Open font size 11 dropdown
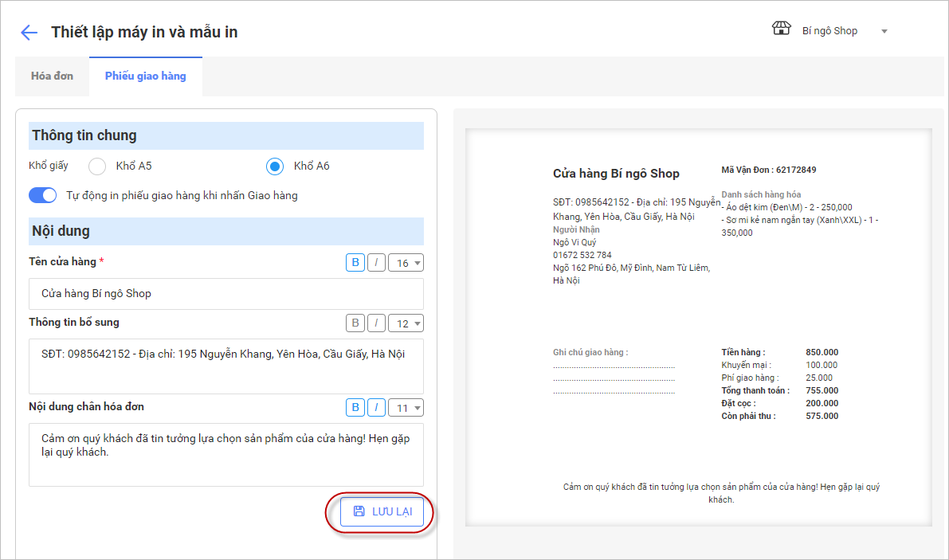The width and height of the screenshot is (949, 560). (x=406, y=408)
